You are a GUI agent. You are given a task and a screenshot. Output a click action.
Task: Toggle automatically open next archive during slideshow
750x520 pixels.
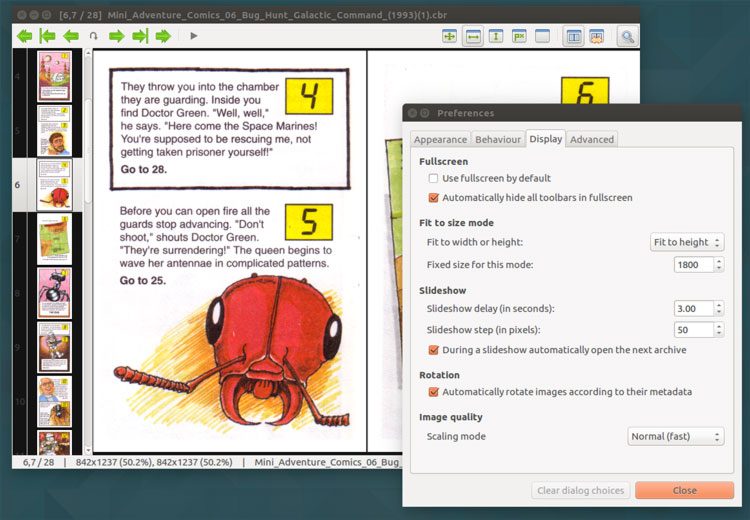[433, 350]
